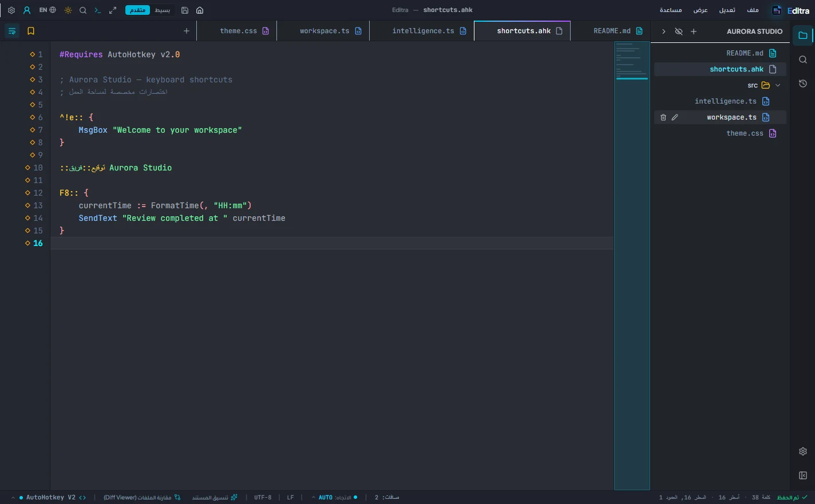Switch to workspace.ts tab
This screenshot has height=504, width=815.
tap(325, 31)
